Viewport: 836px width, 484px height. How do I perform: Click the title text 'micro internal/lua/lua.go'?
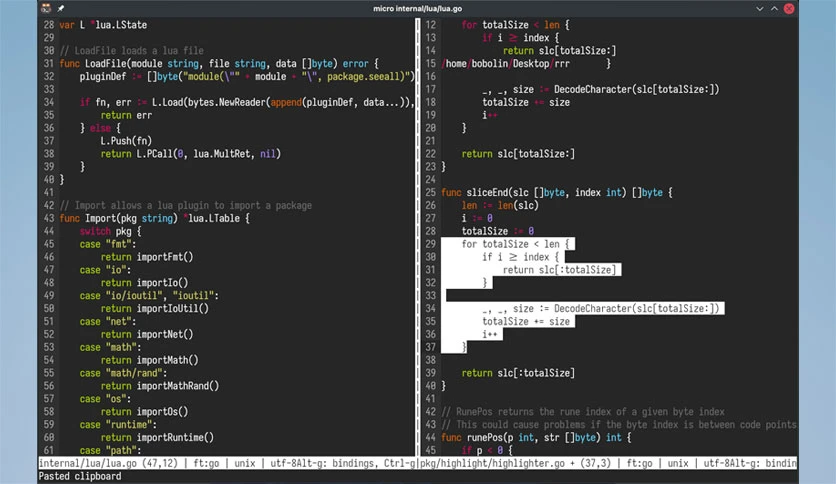(417, 9)
